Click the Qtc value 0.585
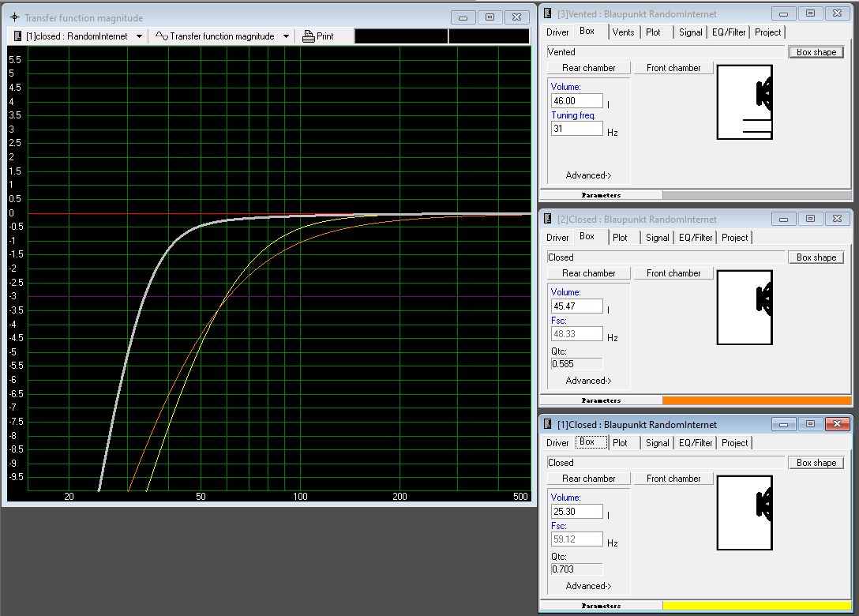This screenshot has width=859, height=616. pyautogui.click(x=577, y=364)
